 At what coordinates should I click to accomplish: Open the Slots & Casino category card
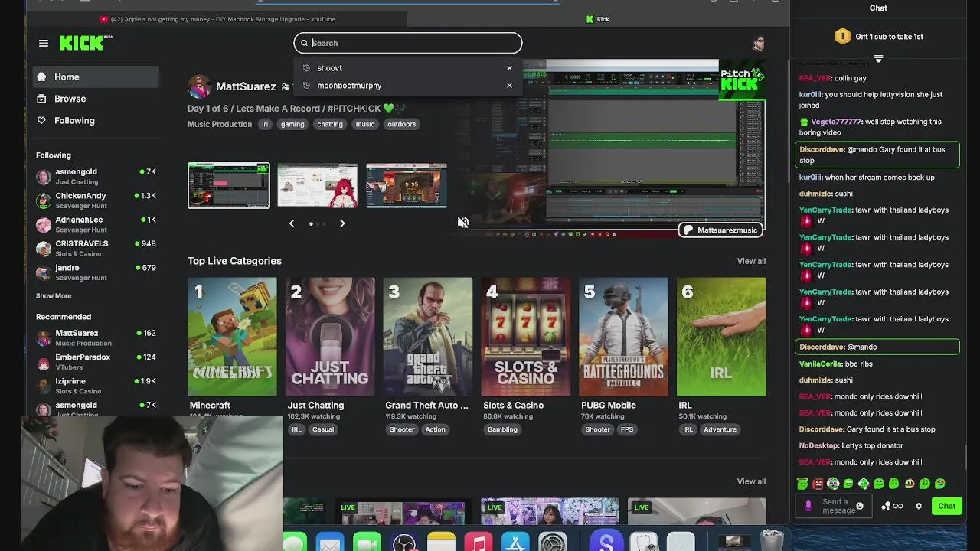526,337
